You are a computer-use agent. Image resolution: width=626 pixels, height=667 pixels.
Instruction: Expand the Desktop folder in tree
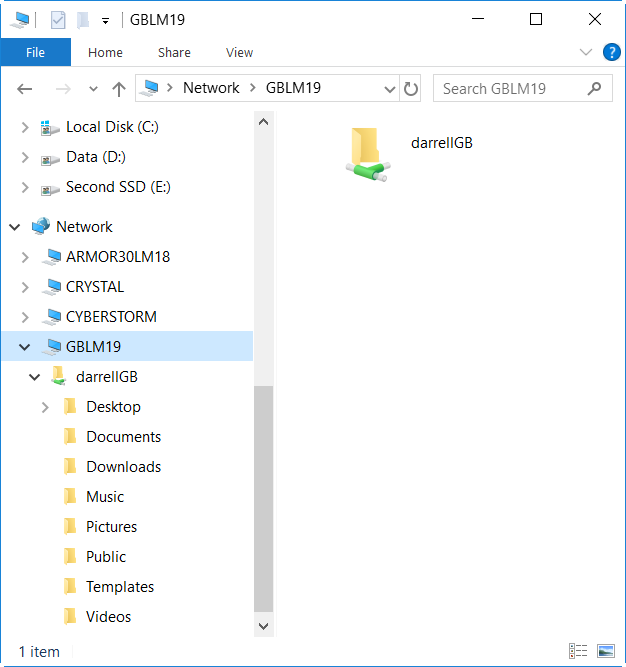click(45, 407)
